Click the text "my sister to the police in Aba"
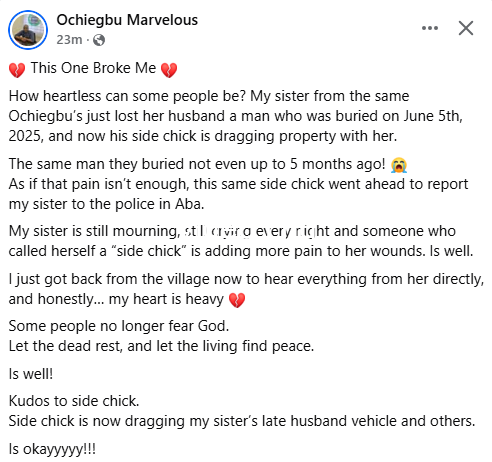The height and width of the screenshot is (462, 492). (x=106, y=204)
